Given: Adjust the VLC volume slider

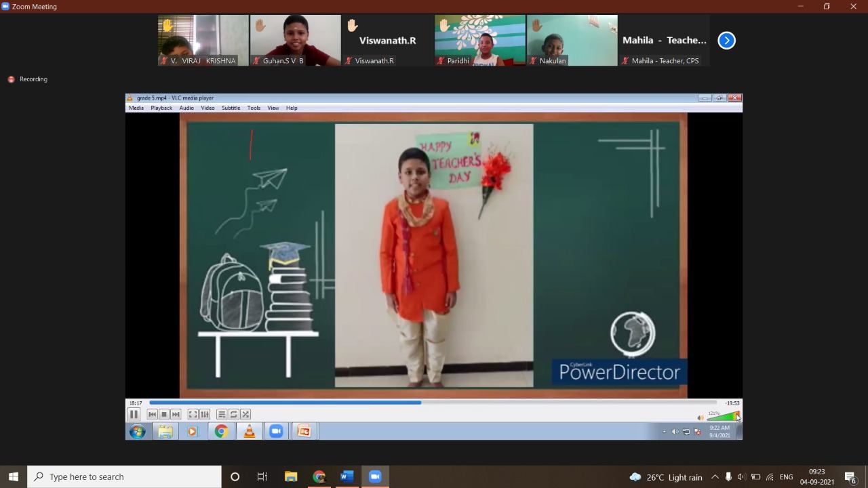Looking at the screenshot, I should point(724,417).
